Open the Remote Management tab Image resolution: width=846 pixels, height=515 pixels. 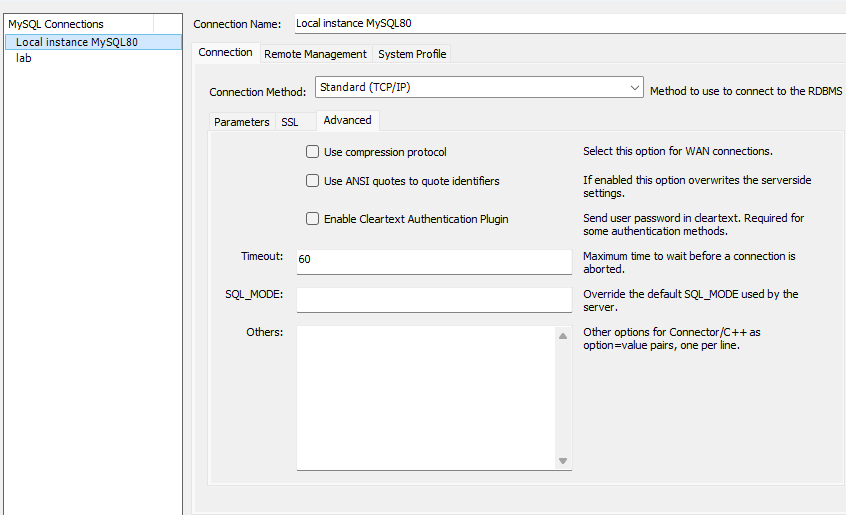[x=315, y=54]
